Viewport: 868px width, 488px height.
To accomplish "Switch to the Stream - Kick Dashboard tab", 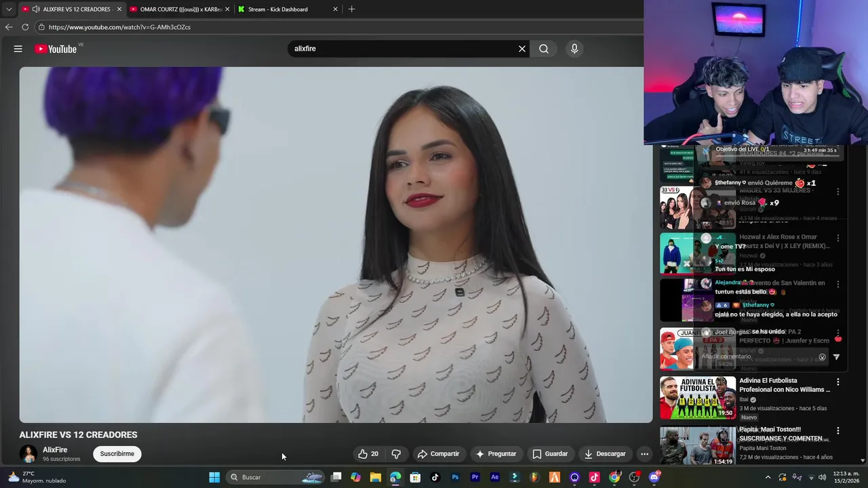I will point(288,9).
